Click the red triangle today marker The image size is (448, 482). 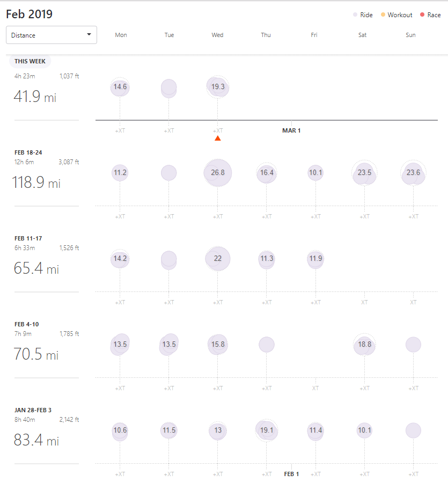click(217, 138)
